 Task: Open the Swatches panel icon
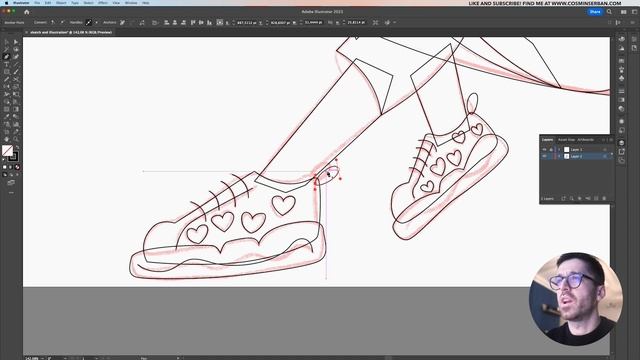[621, 60]
